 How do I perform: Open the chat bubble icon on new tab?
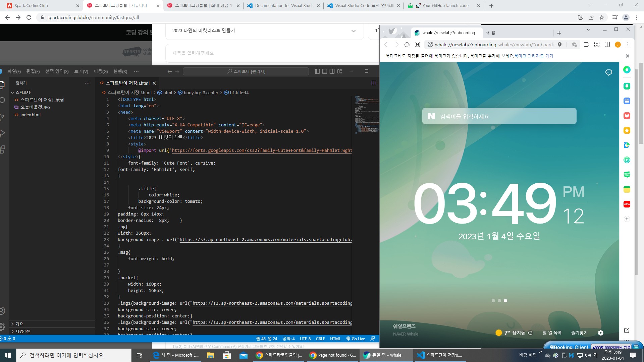(x=609, y=72)
